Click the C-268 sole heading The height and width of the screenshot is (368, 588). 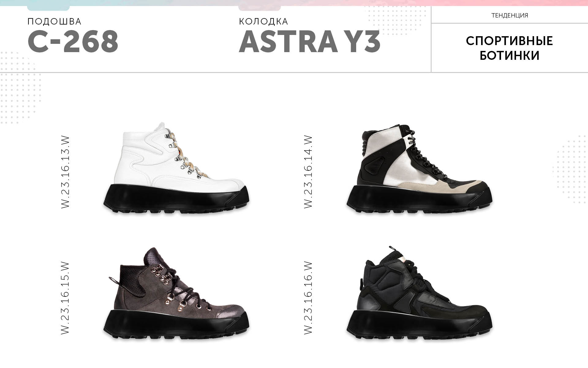click(73, 42)
